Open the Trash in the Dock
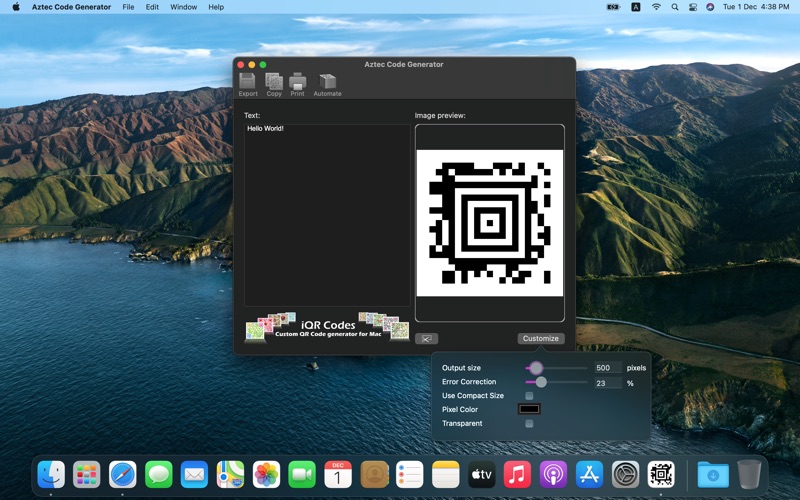 coord(749,475)
